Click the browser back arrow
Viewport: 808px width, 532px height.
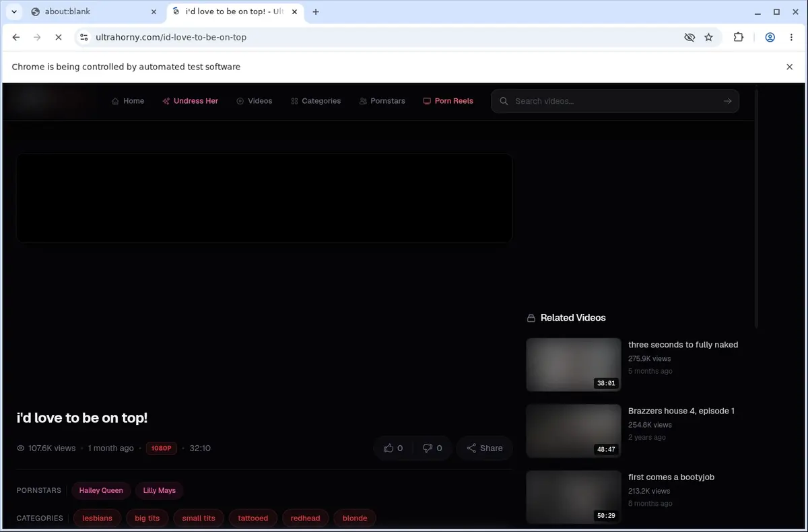coord(16,38)
